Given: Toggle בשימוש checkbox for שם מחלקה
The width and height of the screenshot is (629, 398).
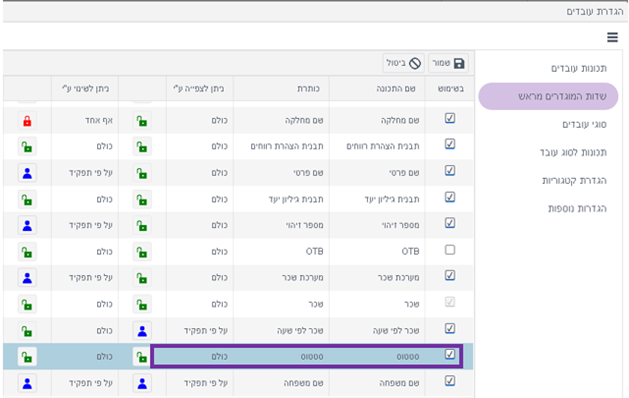Looking at the screenshot, I should pyautogui.click(x=450, y=118).
